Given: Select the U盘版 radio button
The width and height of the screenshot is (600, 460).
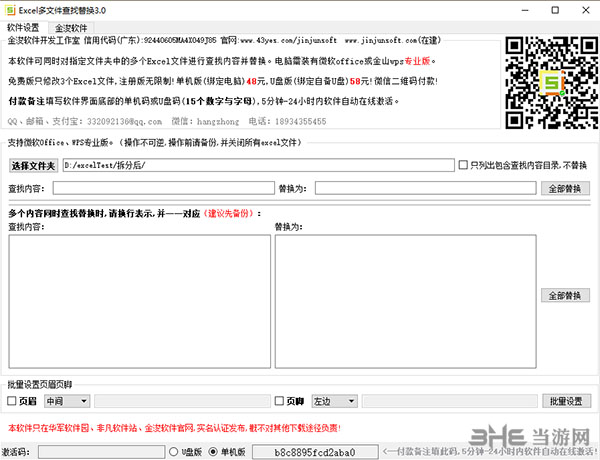Looking at the screenshot, I should click(173, 452).
